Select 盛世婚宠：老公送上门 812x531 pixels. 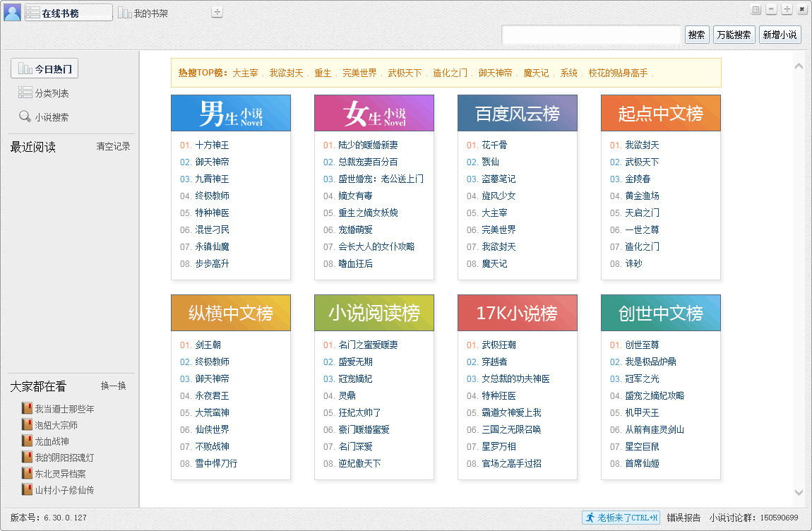point(381,179)
